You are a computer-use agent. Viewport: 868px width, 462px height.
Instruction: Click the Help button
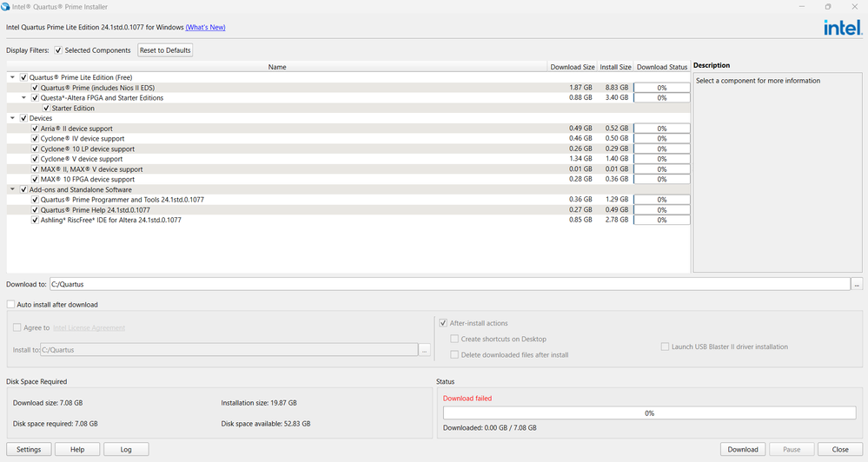click(77, 449)
